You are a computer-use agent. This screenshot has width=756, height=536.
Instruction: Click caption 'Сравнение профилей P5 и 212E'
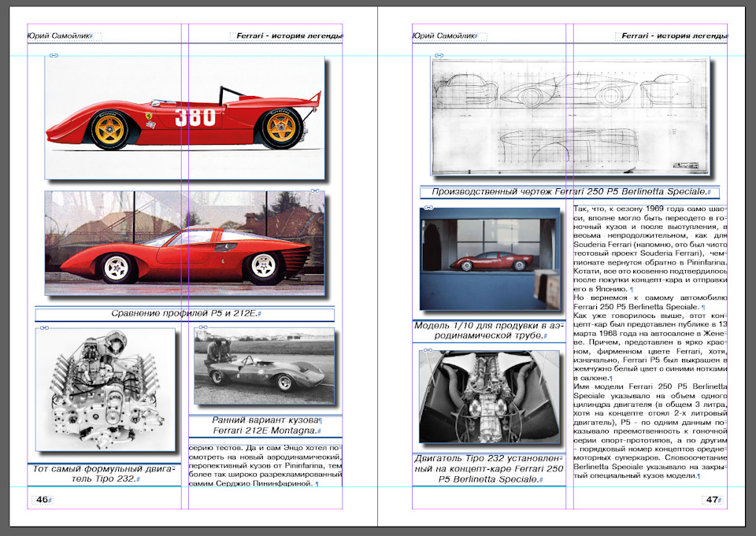186,313
